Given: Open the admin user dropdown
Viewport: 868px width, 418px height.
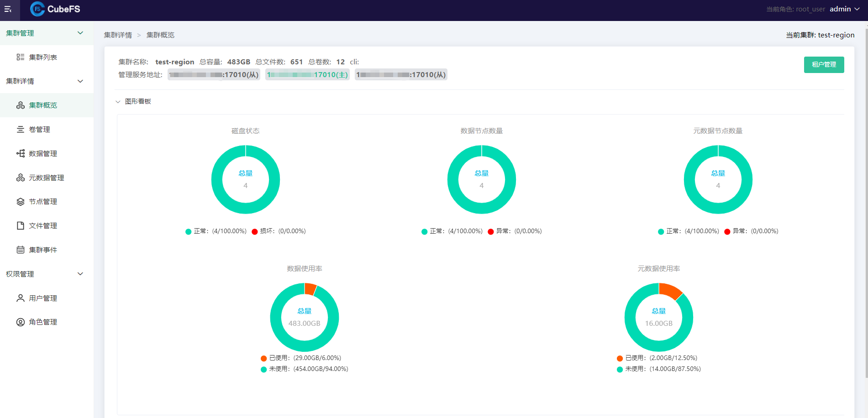Looking at the screenshot, I should coord(845,9).
